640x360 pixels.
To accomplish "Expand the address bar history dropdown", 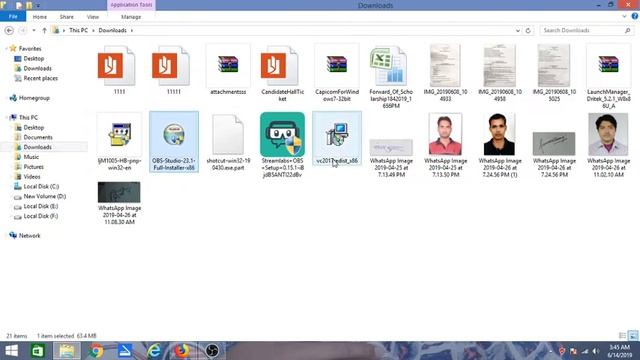I will 518,30.
